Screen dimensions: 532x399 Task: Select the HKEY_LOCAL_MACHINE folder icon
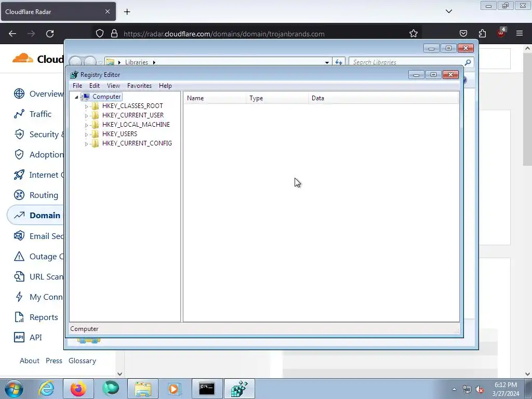click(96, 125)
